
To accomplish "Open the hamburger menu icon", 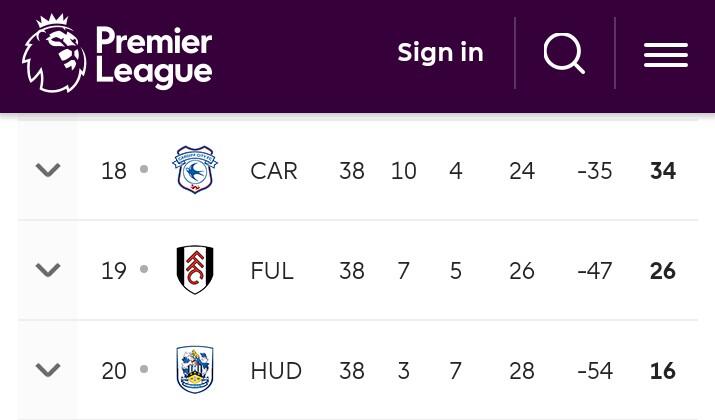I will coord(666,55).
